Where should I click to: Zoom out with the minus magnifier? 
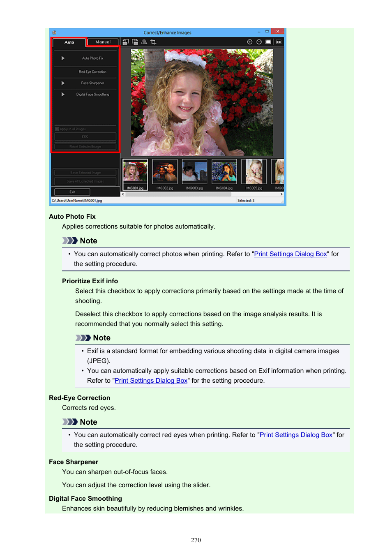[259, 42]
